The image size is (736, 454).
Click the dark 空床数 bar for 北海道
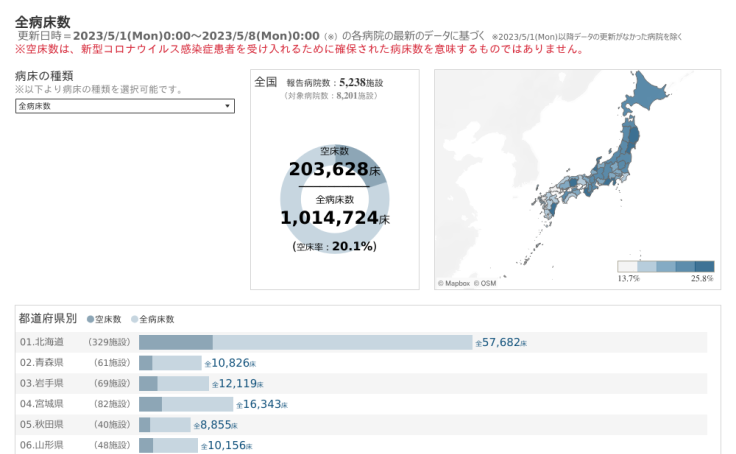coord(176,342)
